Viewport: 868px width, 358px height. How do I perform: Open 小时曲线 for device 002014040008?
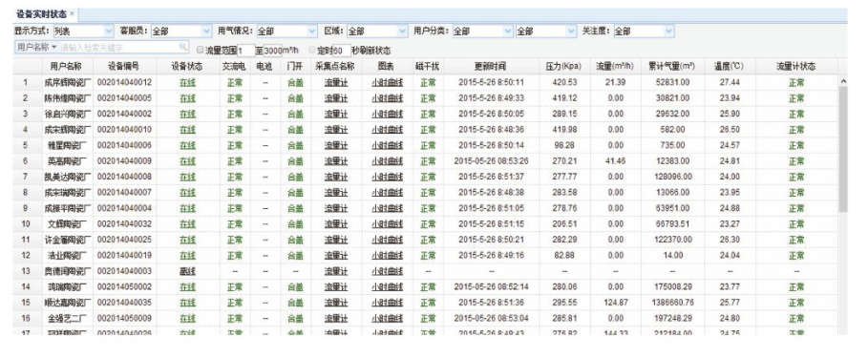tap(387, 177)
